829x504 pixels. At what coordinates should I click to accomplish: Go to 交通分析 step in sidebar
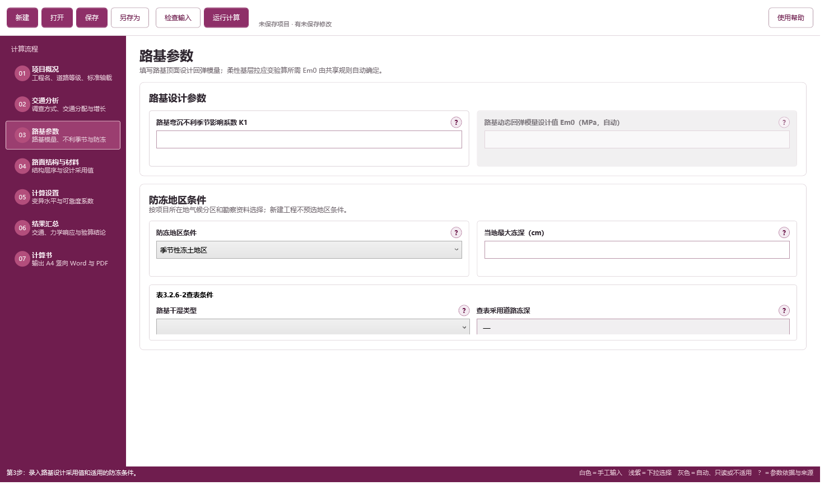click(x=63, y=104)
